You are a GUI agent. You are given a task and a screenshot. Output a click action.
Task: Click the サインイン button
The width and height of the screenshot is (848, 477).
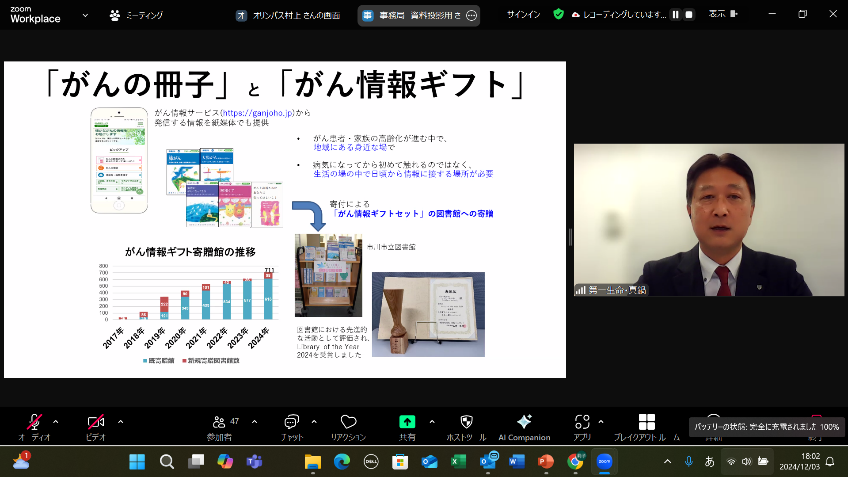[x=526, y=15]
